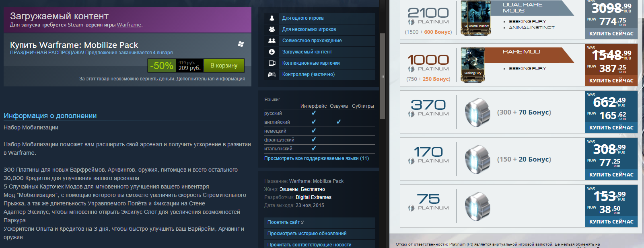Click the single-player person icon
Screen dimensions: 644x248
pos(272,18)
